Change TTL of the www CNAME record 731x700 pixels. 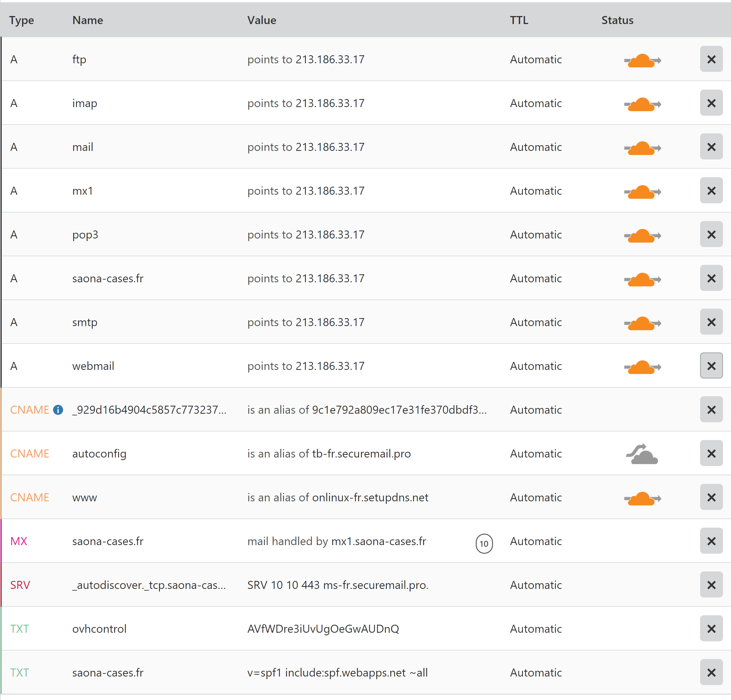tap(536, 497)
